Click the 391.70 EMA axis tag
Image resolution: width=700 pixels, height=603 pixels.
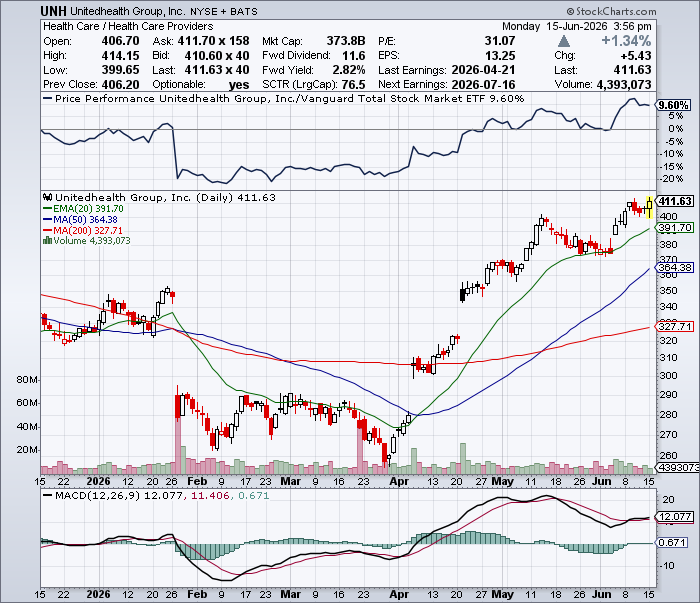675,228
